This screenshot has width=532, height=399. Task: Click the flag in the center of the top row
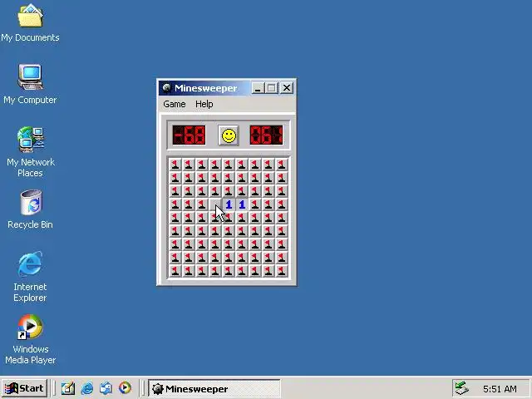[229, 165]
